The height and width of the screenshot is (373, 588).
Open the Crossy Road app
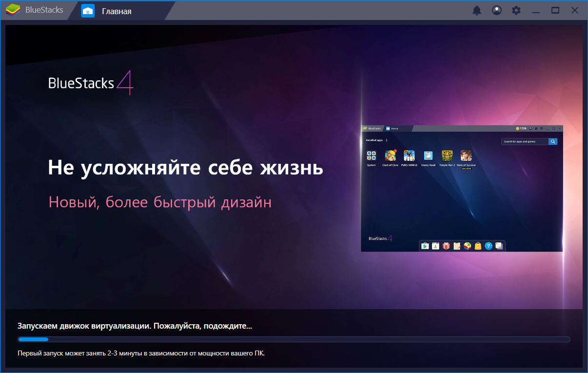tap(429, 157)
